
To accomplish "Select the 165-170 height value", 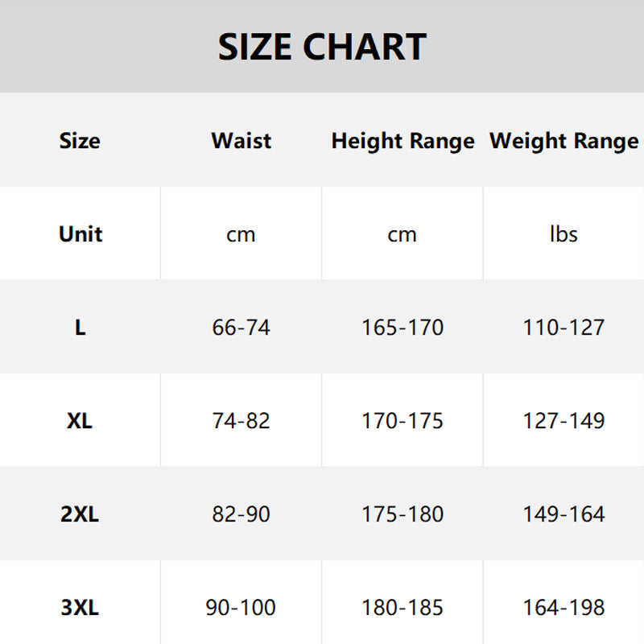I will (402, 328).
